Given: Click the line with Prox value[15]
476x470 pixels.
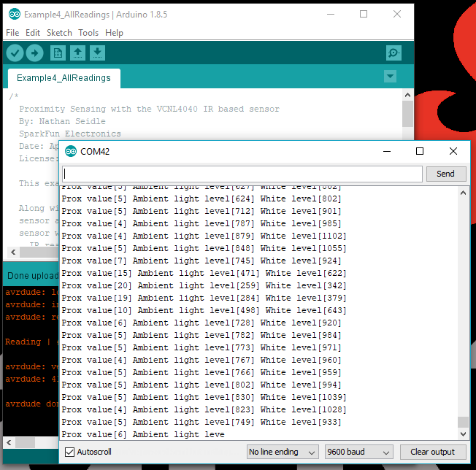Looking at the screenshot, I should [204, 273].
